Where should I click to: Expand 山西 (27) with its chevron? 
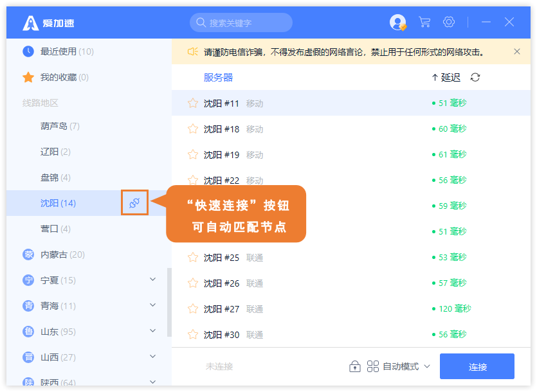pyautogui.click(x=153, y=357)
